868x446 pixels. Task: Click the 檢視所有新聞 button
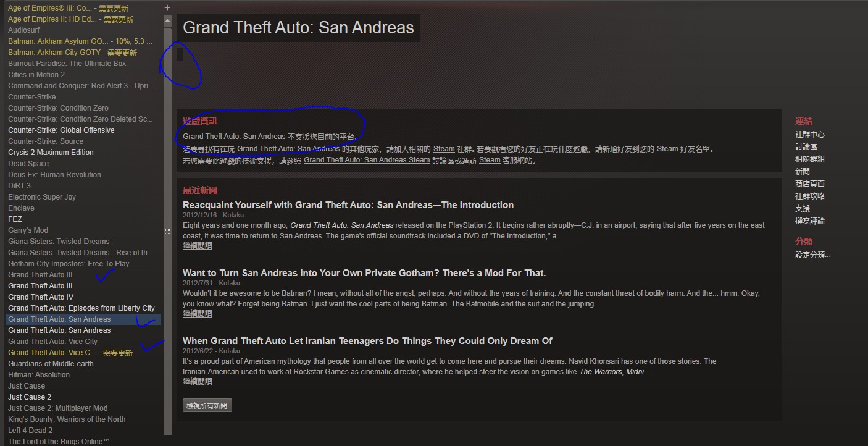coord(207,406)
